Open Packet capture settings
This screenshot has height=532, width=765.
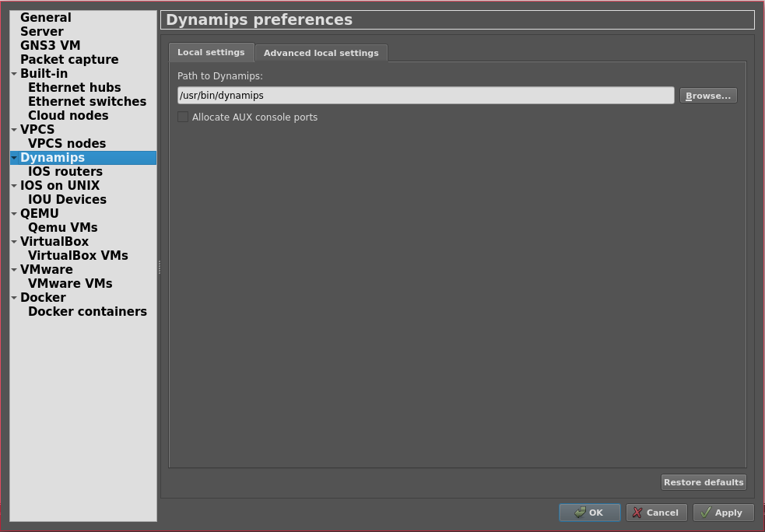coord(69,60)
